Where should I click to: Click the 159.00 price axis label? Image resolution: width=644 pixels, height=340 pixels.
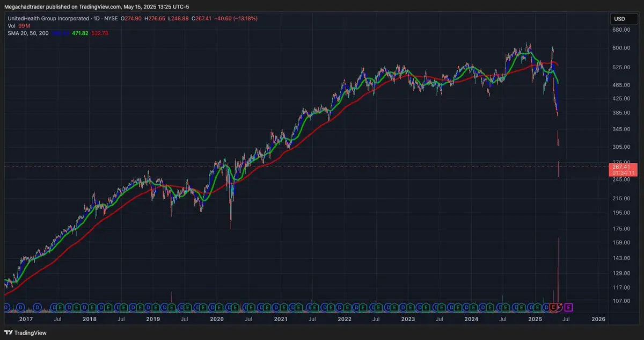[621, 243]
